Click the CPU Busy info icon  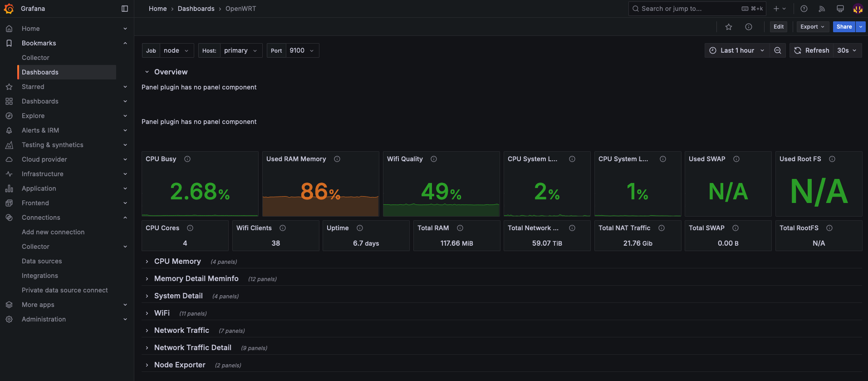187,159
